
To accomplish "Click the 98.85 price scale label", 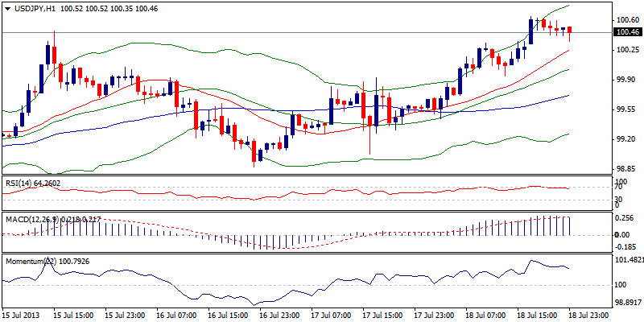I will [624, 169].
